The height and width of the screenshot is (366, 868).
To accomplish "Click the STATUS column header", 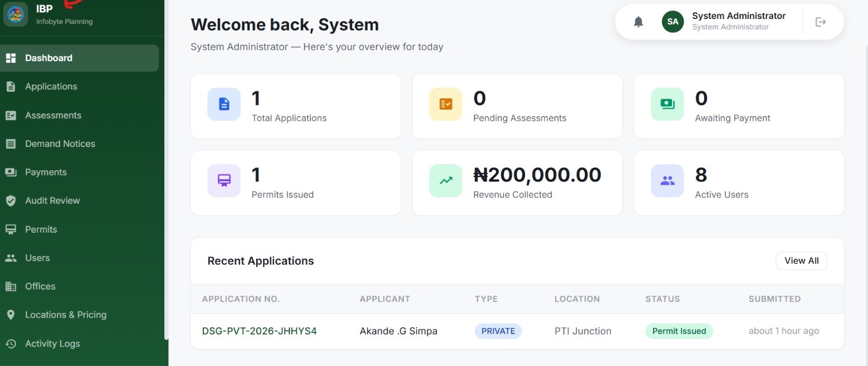I will click(662, 299).
